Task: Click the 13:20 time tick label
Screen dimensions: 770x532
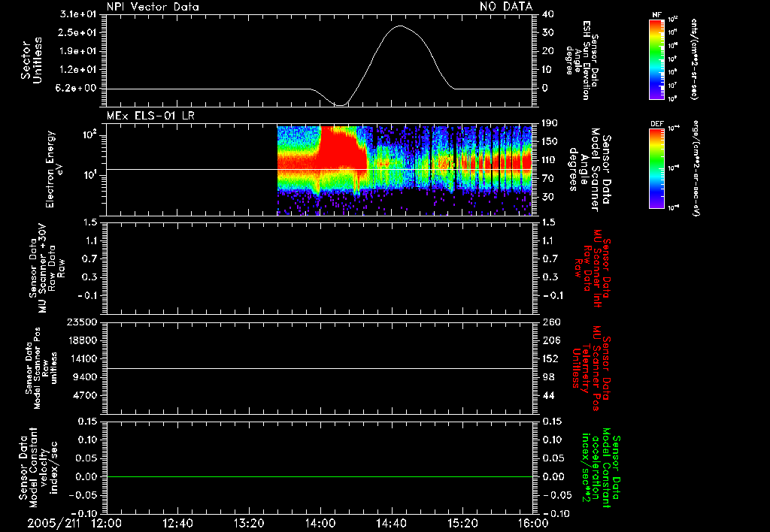Action: tap(249, 523)
